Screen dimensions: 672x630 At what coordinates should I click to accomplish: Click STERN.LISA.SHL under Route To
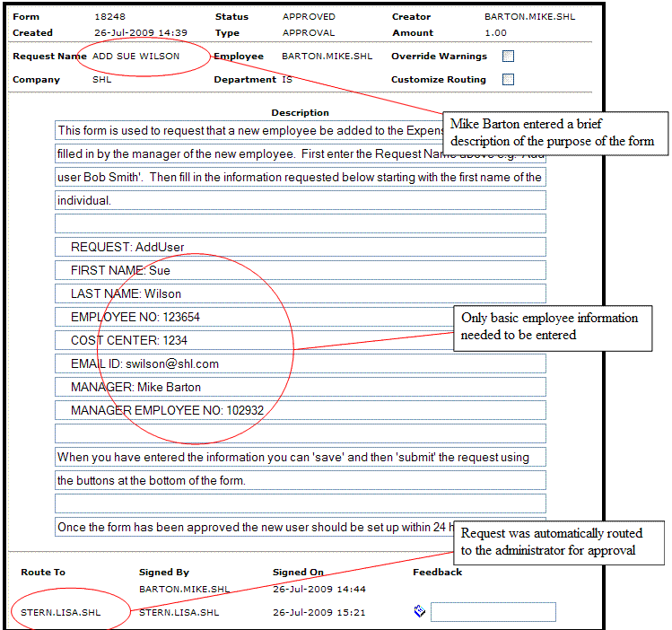click(x=60, y=612)
